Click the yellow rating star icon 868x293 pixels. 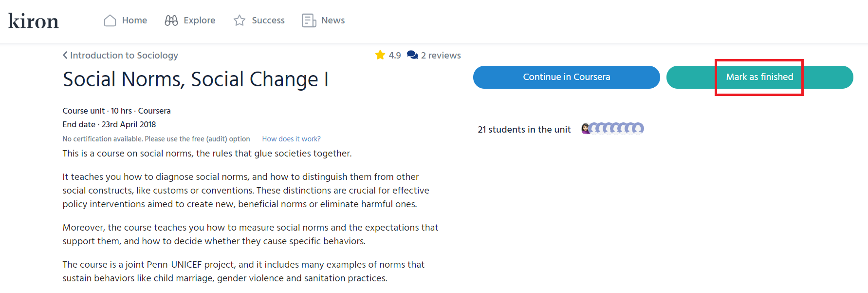[x=380, y=55]
